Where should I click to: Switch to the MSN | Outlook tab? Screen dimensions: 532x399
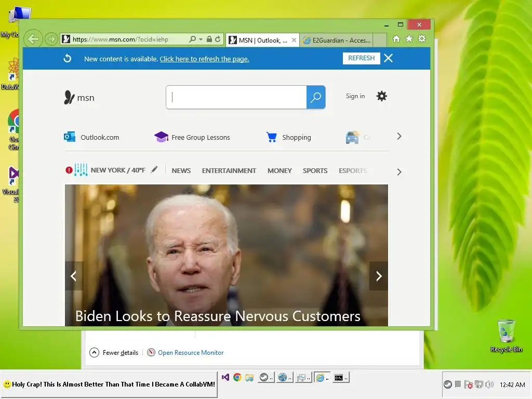point(259,41)
